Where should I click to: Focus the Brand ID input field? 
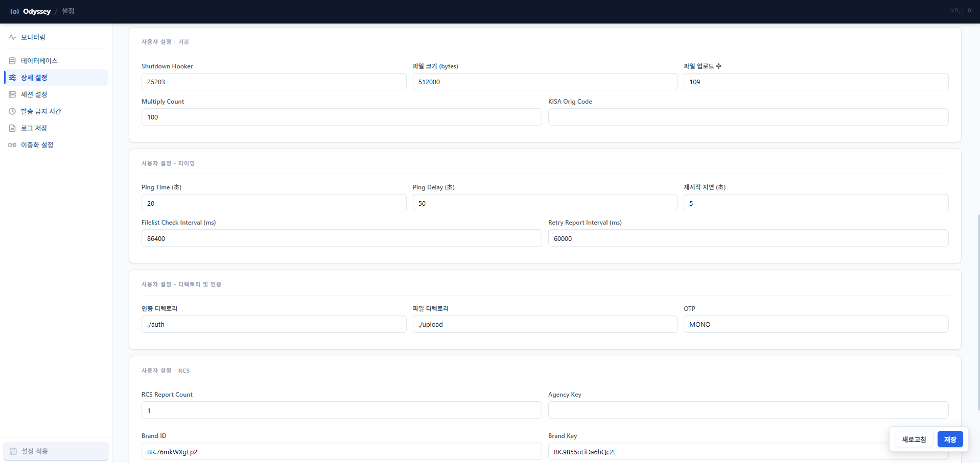click(x=342, y=452)
